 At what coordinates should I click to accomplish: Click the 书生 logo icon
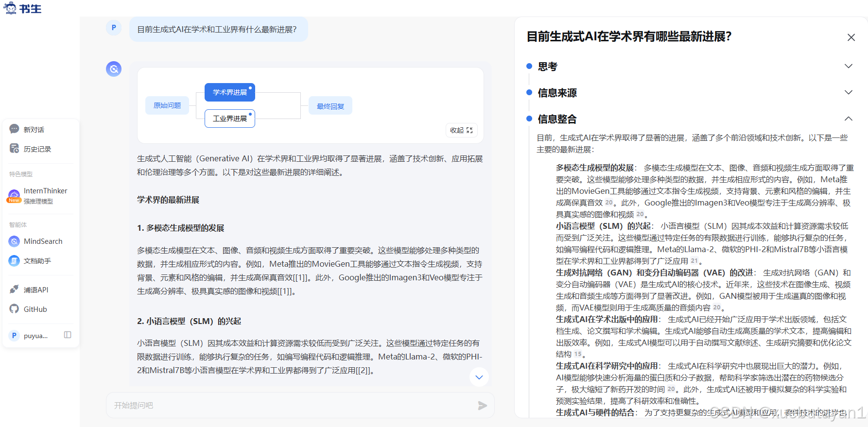[x=22, y=8]
